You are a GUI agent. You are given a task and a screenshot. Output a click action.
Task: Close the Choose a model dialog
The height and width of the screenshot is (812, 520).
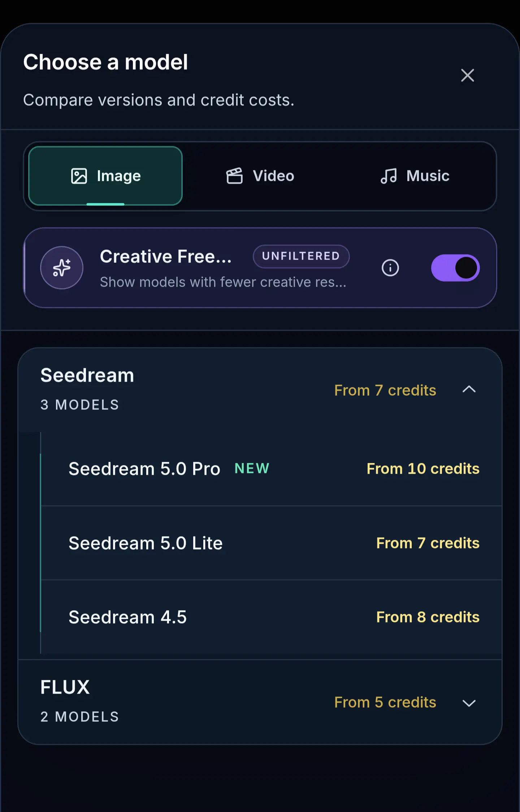tap(468, 75)
